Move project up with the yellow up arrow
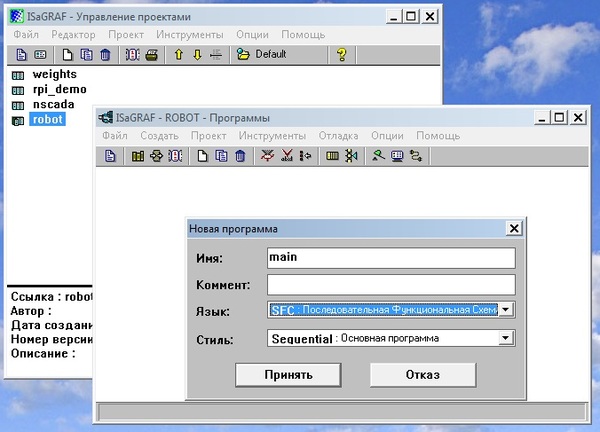 178,55
